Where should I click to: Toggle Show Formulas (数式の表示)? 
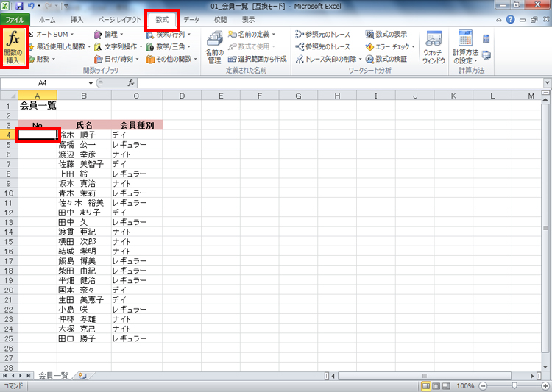386,34
